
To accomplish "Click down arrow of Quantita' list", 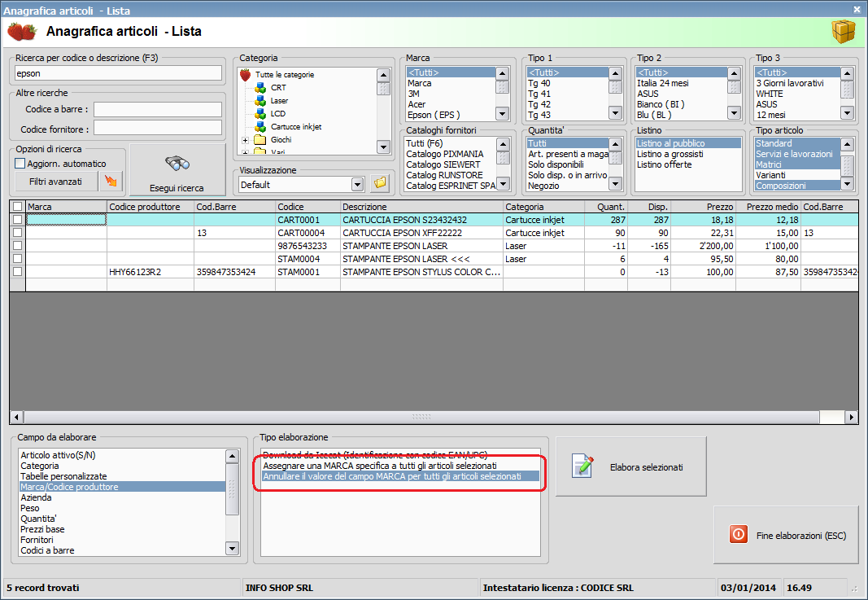I will pos(616,183).
